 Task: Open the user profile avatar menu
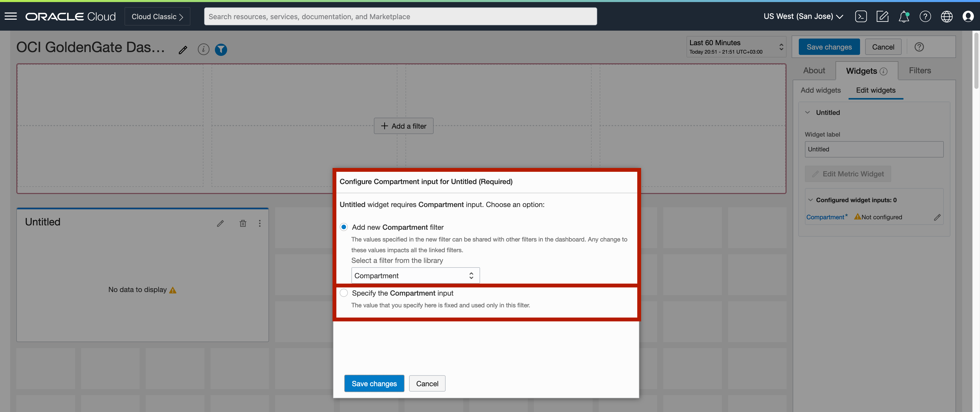pos(968,16)
